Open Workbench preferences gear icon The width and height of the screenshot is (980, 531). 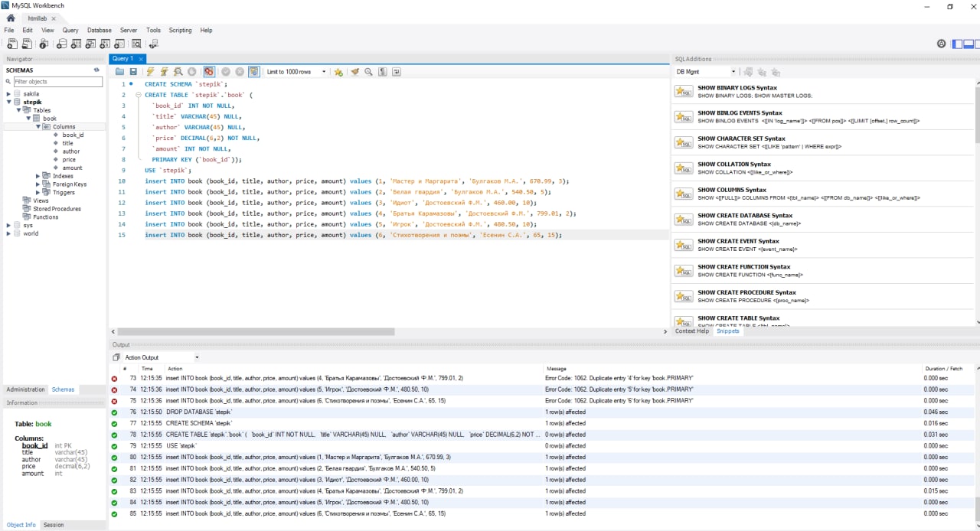[x=942, y=44]
